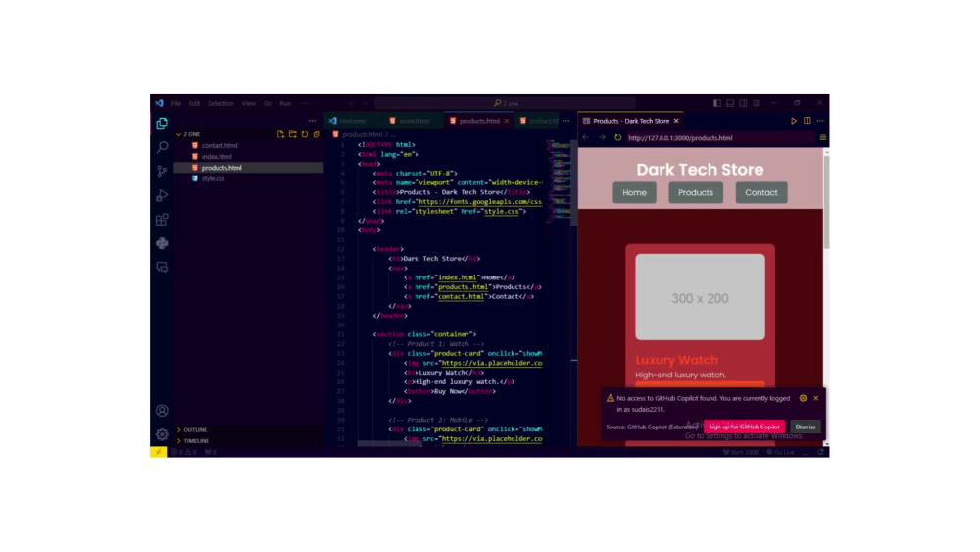Click the command center search box

[505, 103]
